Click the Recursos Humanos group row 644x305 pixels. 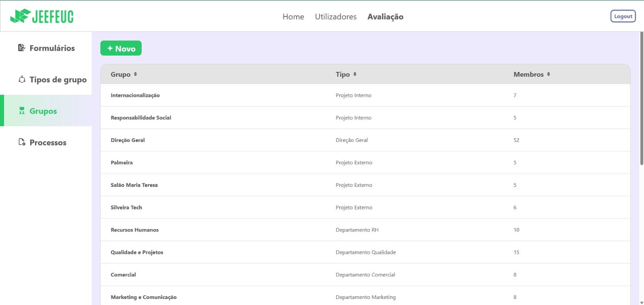click(134, 230)
